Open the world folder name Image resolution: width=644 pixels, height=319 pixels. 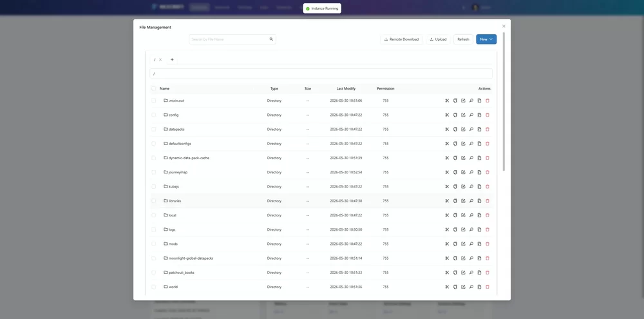tap(173, 287)
